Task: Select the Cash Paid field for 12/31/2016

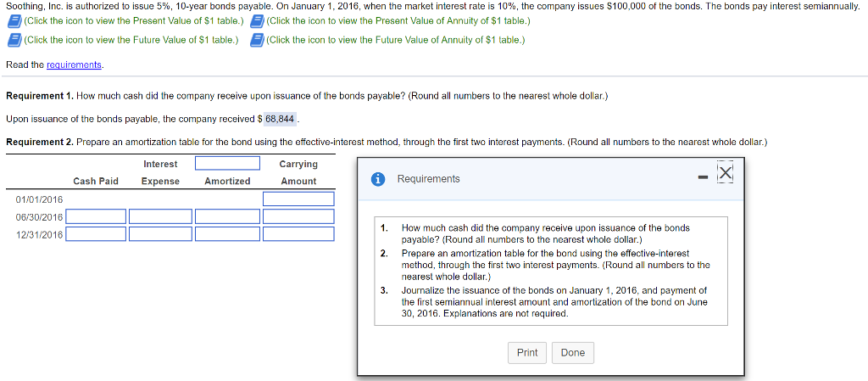Action: (97, 234)
